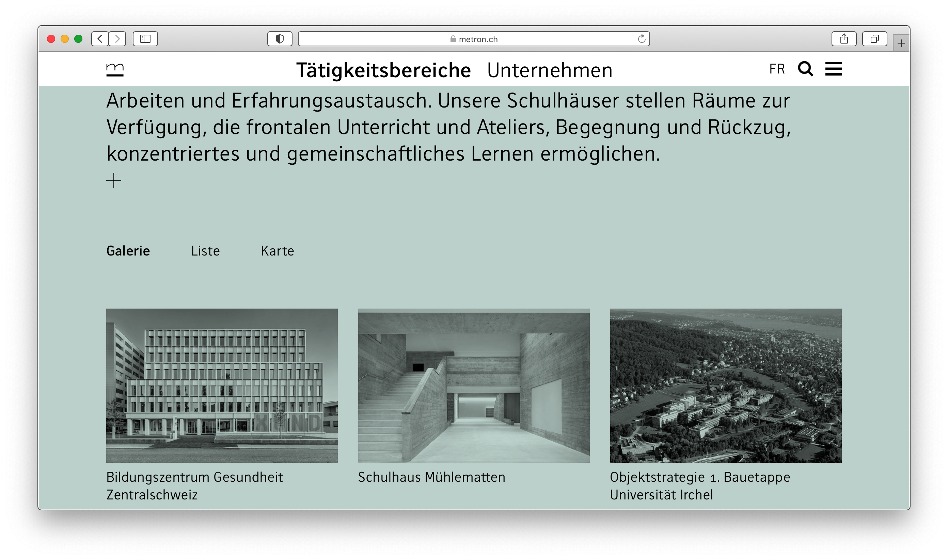The width and height of the screenshot is (948, 560).
Task: Click the metron.ch address bar
Action: pyautogui.click(x=474, y=39)
